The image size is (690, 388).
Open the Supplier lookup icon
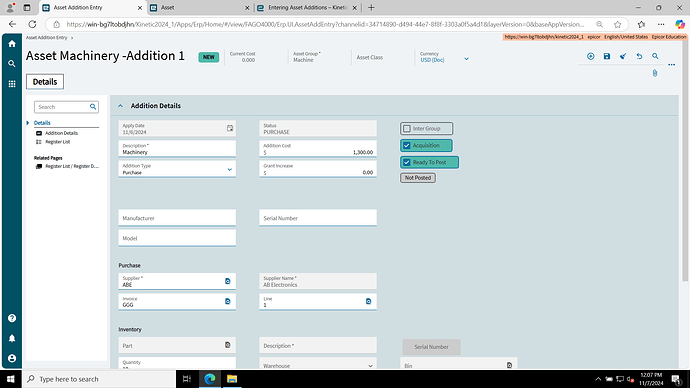click(x=228, y=281)
